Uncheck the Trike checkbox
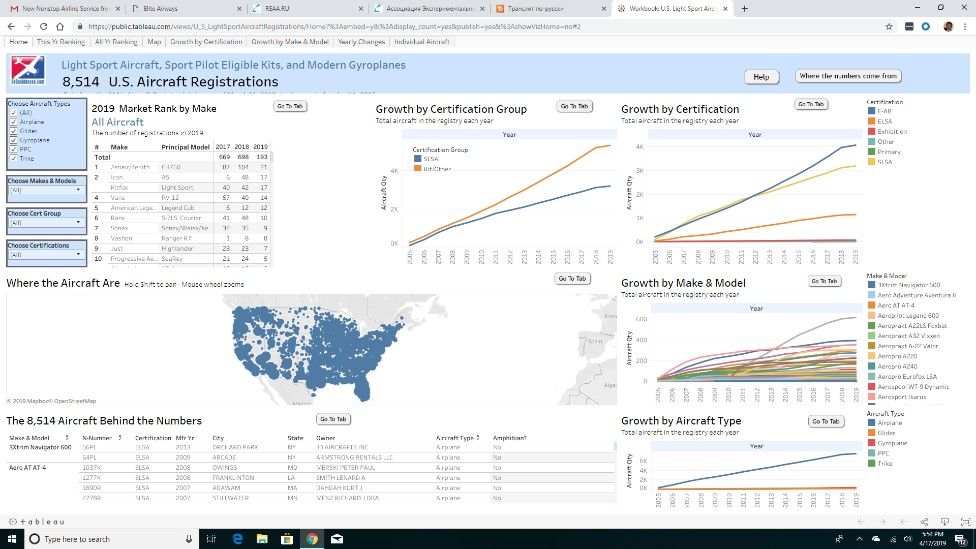This screenshot has height=549, width=976. coord(12,156)
